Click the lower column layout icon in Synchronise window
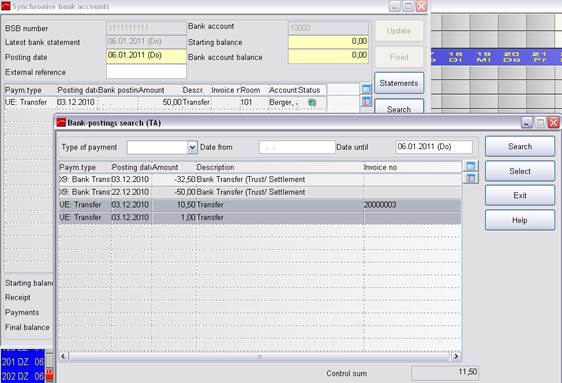The width and height of the screenshot is (562, 383). (366, 101)
